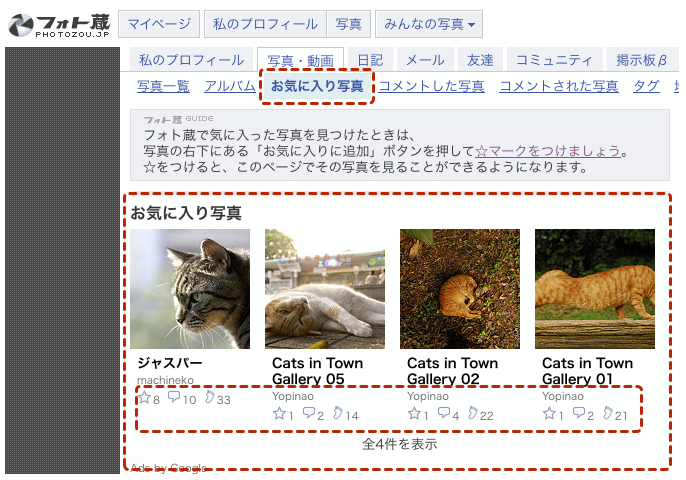
Task: Click 全4件を表示 to show all
Action: click(x=399, y=444)
